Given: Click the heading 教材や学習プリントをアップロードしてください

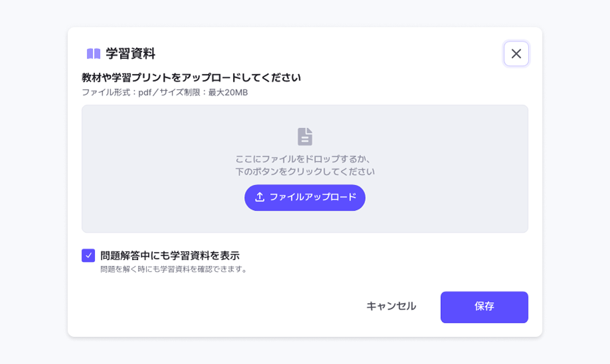Looking at the screenshot, I should click(x=191, y=78).
